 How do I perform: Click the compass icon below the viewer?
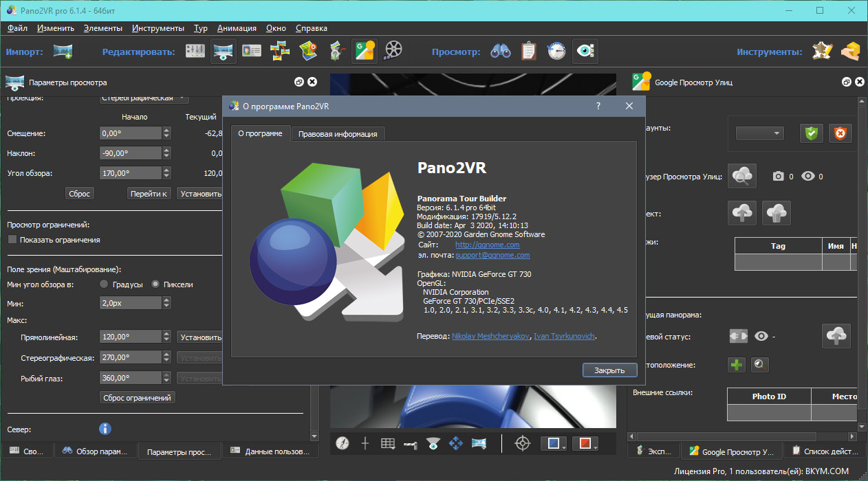point(343,444)
